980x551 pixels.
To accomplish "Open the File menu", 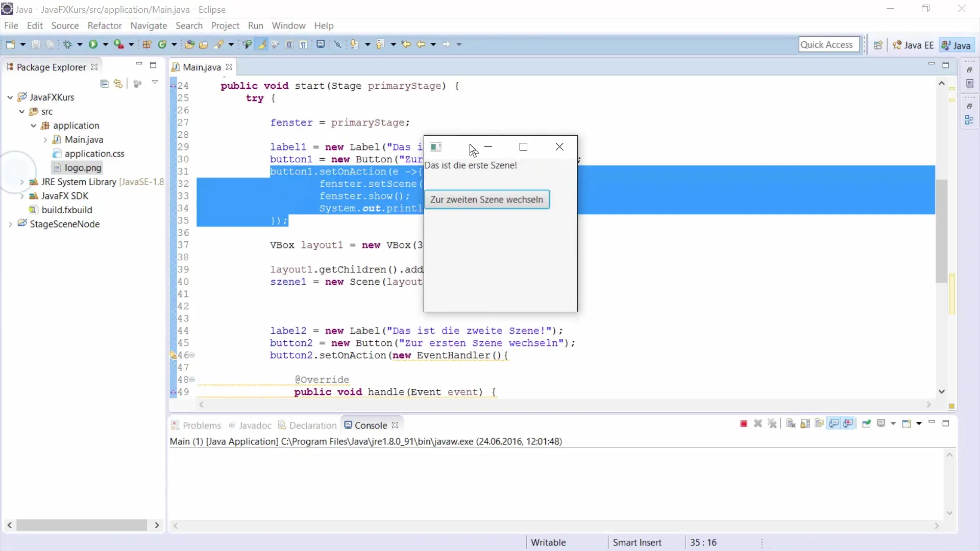I will (x=11, y=26).
